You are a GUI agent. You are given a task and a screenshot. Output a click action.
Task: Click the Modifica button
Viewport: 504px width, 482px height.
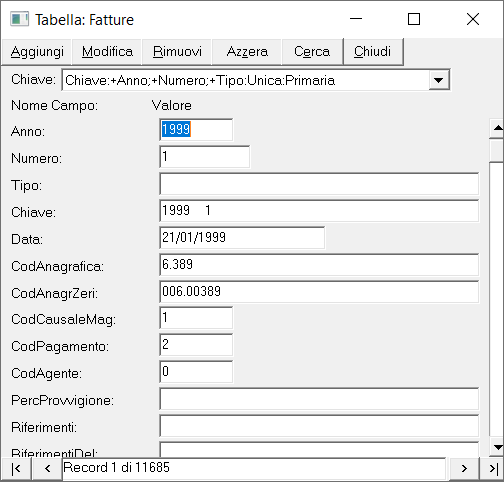[107, 52]
